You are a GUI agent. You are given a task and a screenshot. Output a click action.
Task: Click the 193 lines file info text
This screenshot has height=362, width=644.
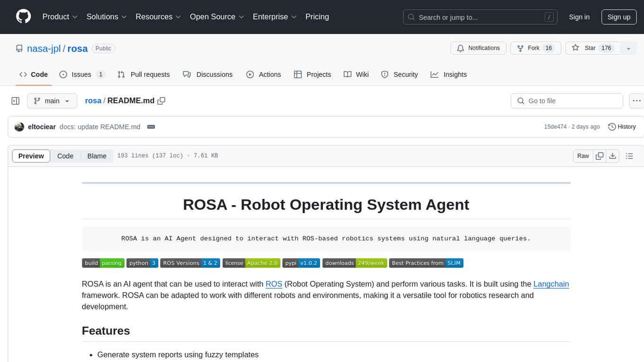tap(167, 156)
